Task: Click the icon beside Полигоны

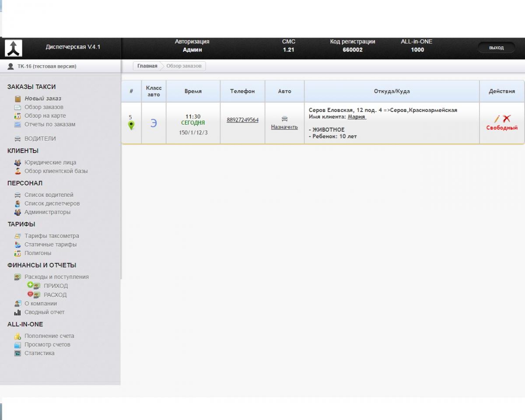Action: 18,253
